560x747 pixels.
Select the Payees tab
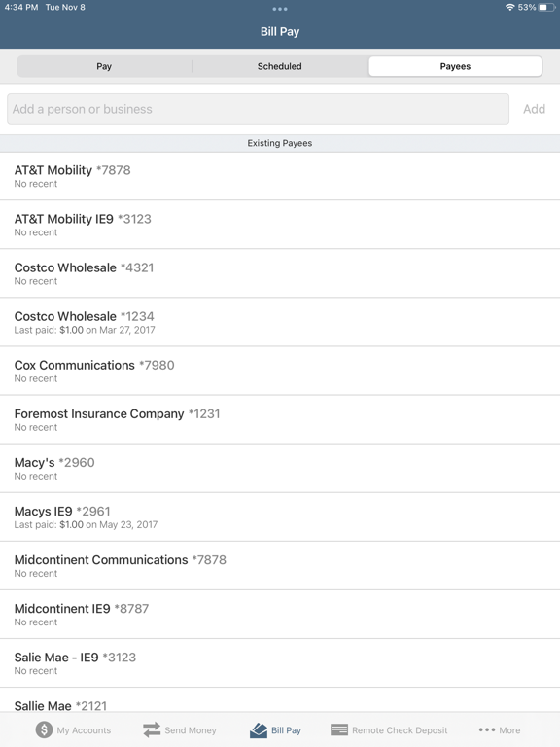(x=455, y=66)
